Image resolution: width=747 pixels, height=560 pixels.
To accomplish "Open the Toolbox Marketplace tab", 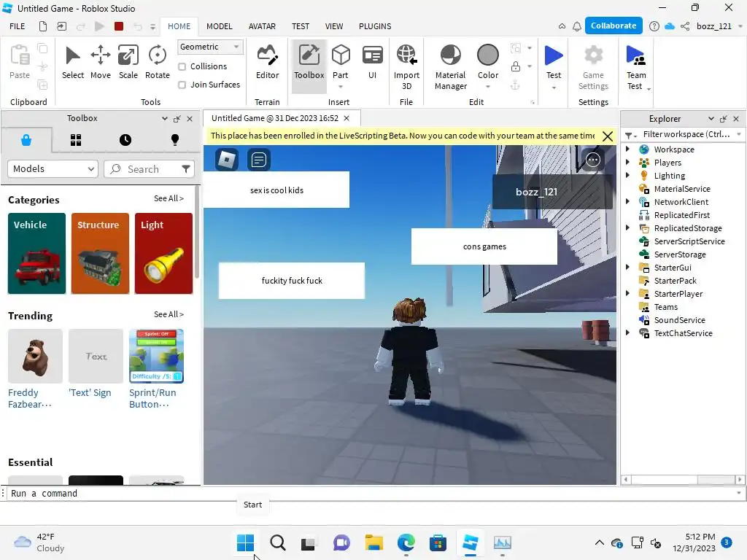I will (x=26, y=140).
